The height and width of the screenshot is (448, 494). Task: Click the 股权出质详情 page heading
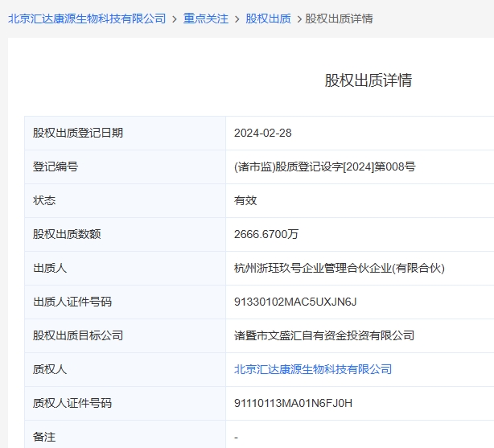tap(368, 80)
